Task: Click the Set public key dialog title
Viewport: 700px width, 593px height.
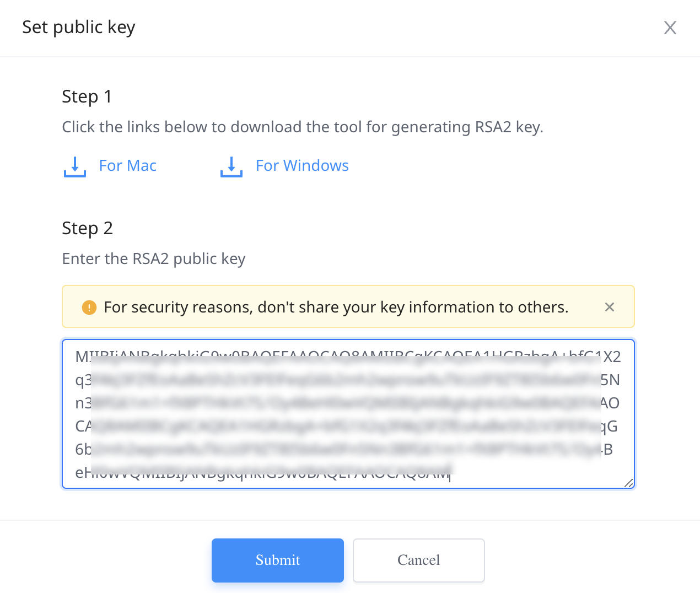Action: pyautogui.click(x=79, y=28)
